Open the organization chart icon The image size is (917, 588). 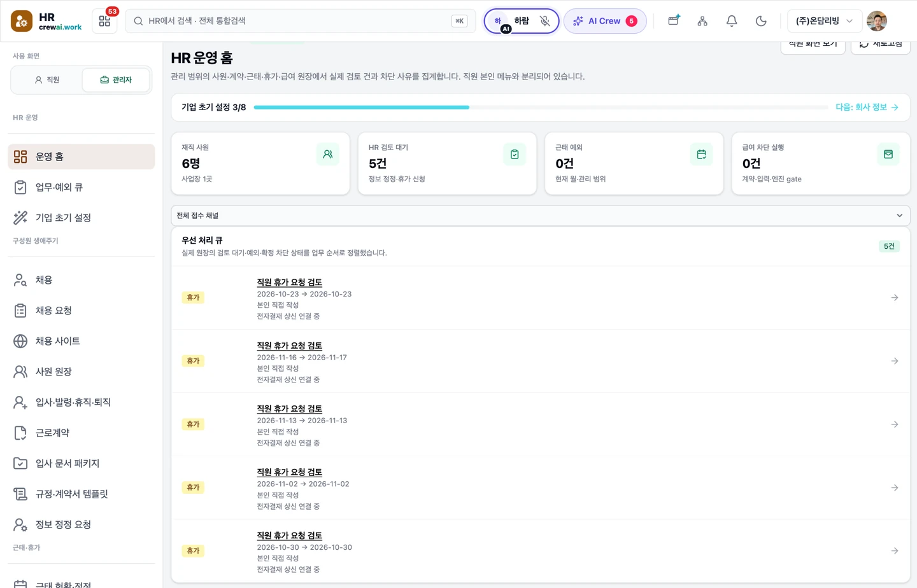tap(702, 21)
